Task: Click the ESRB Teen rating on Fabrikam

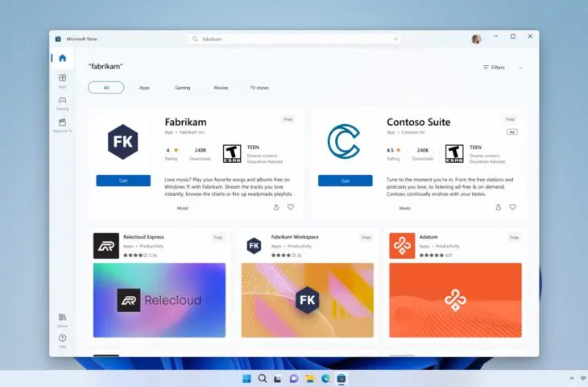Action: click(x=232, y=154)
